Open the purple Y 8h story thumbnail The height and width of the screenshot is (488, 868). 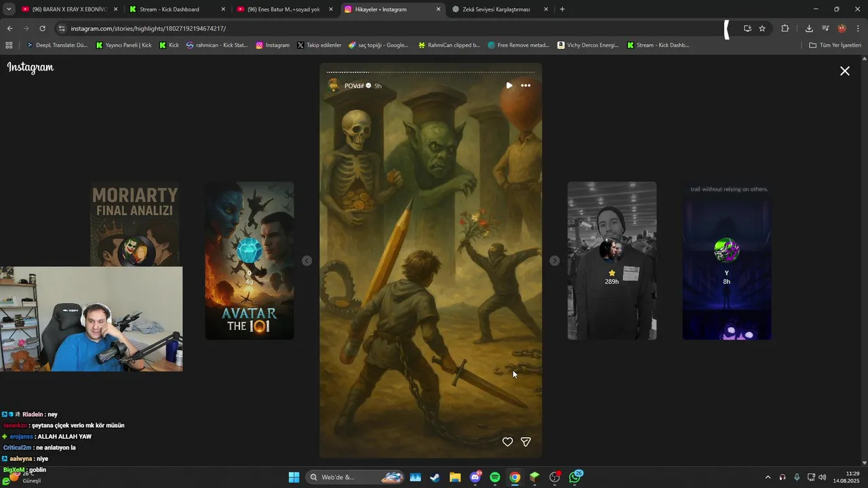tap(727, 260)
